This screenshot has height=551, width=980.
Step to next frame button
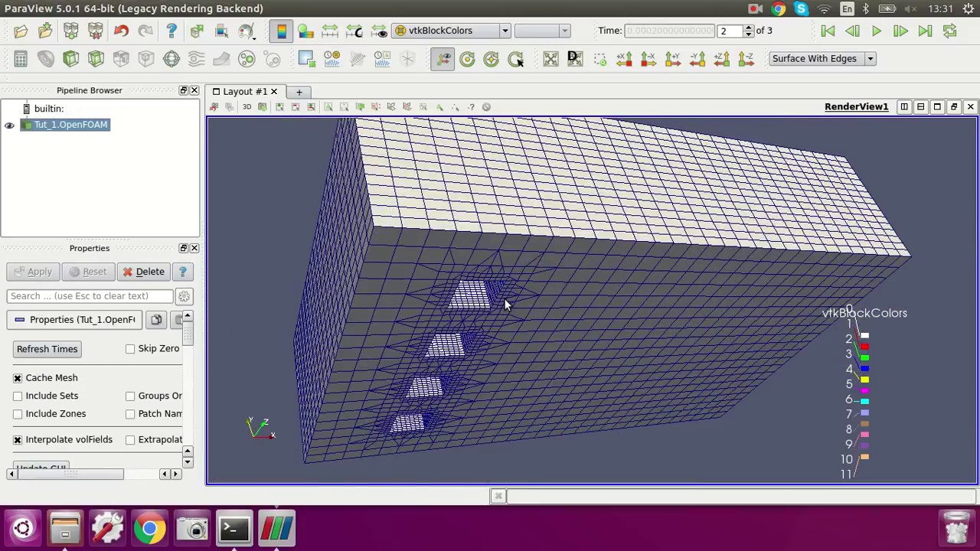coord(901,31)
